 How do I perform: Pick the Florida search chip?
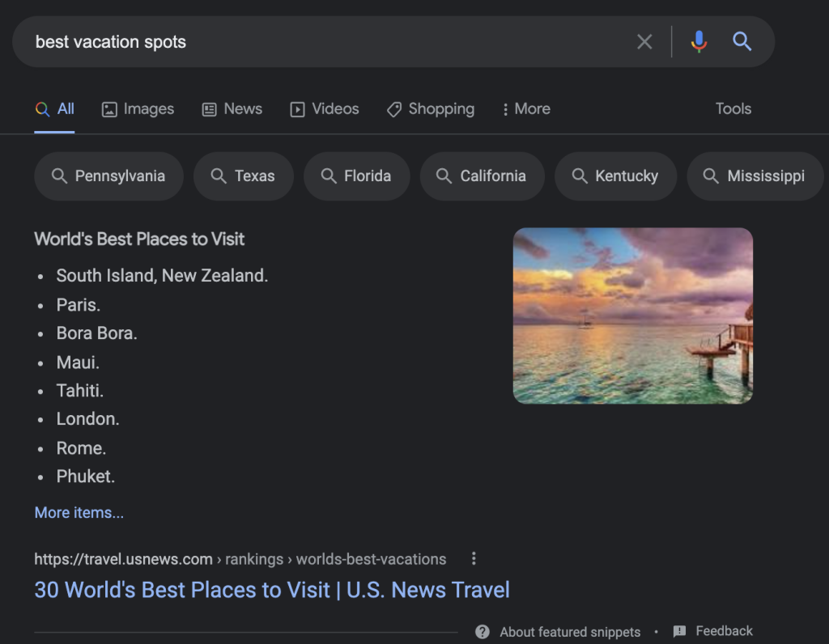tap(356, 176)
